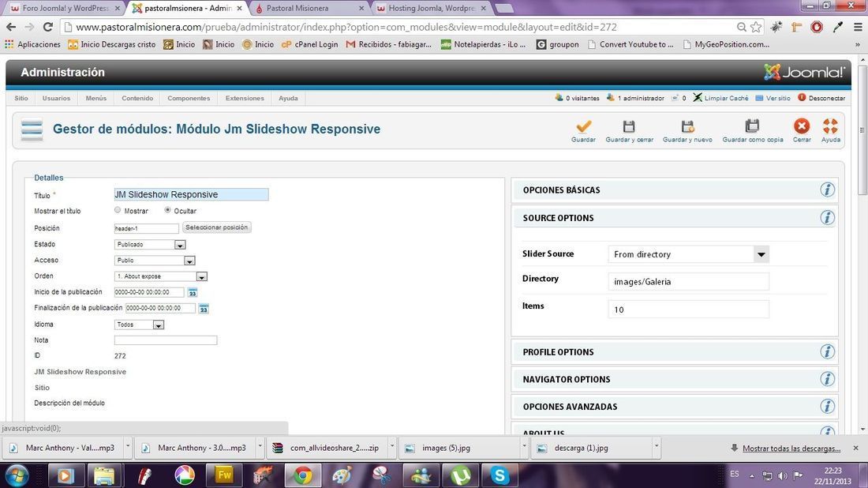Image resolution: width=868 pixels, height=488 pixels.
Task: Open the Componentes menu
Action: 189,98
